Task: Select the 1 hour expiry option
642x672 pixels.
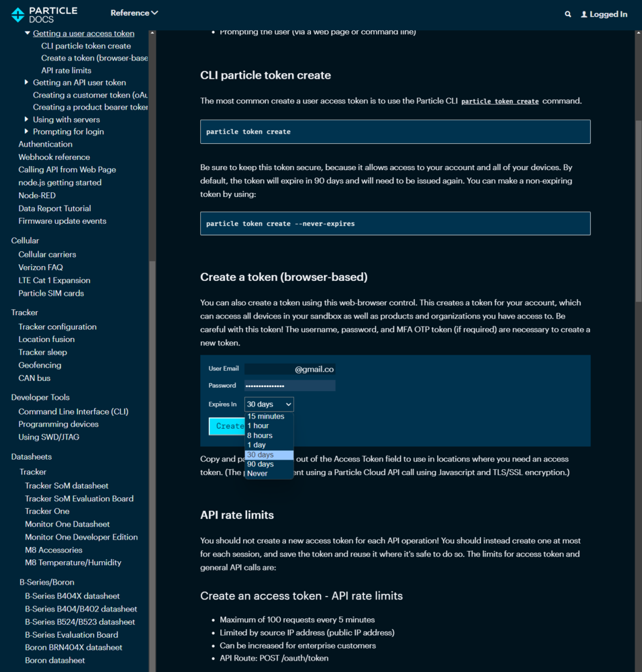Action: click(x=269, y=425)
